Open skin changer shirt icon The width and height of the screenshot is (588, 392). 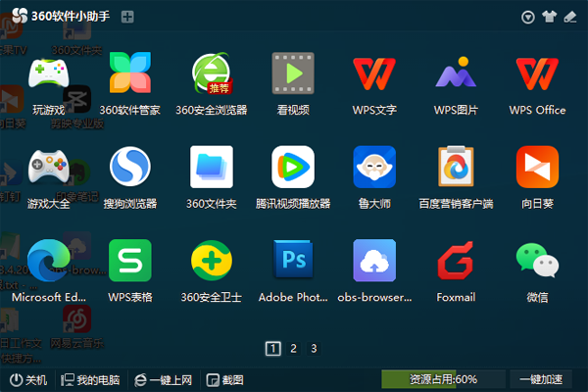tap(549, 17)
